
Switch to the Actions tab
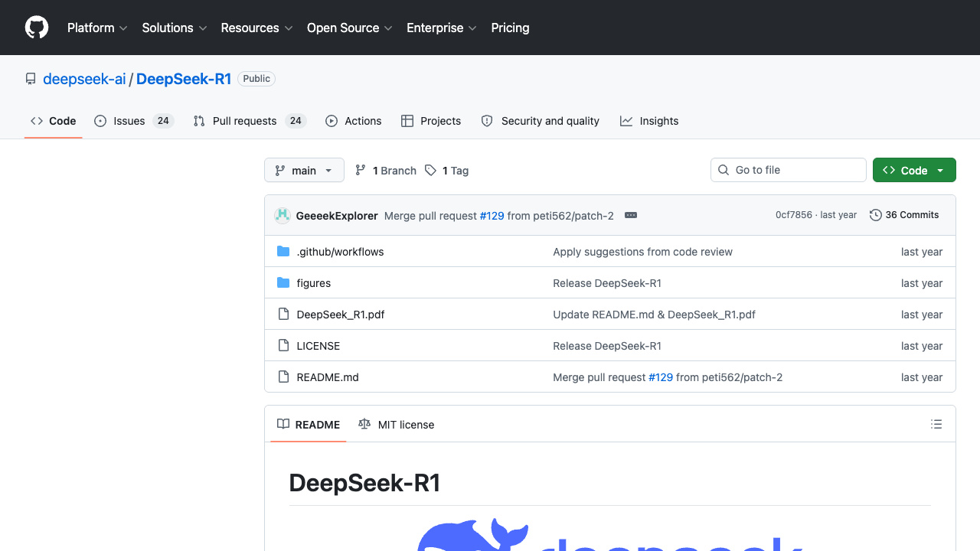[x=353, y=121]
